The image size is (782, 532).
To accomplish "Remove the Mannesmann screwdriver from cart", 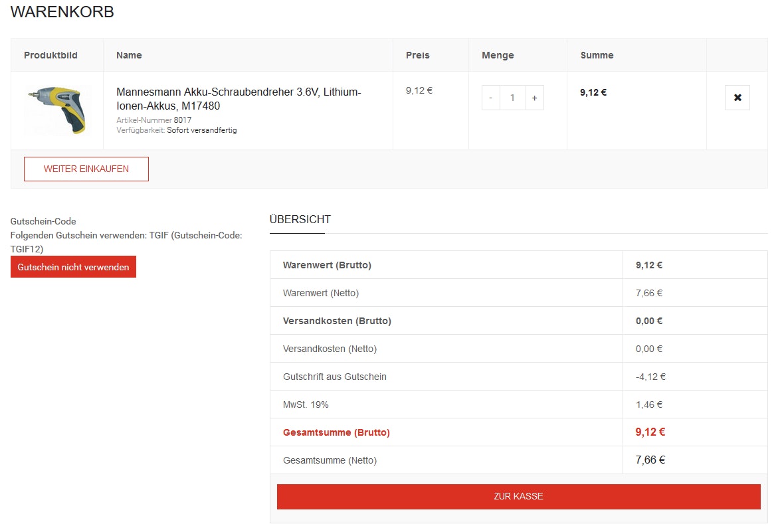I will tap(737, 98).
